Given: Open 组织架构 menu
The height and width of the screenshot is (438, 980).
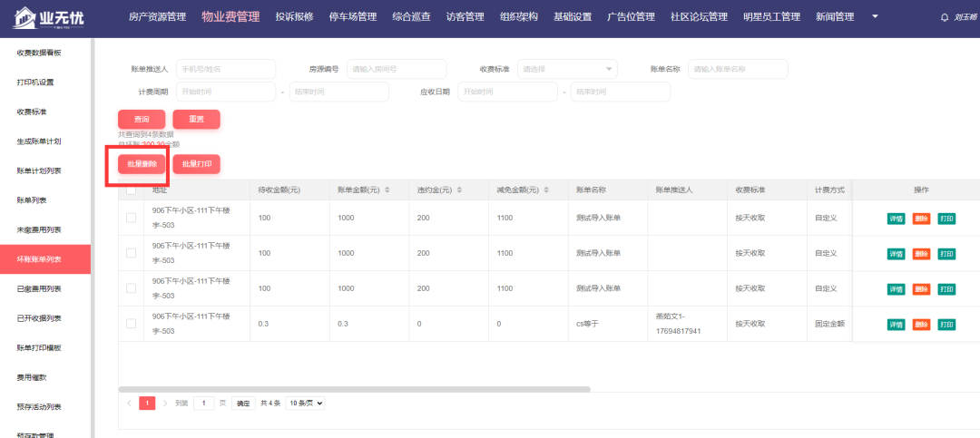Looking at the screenshot, I should pyautogui.click(x=519, y=17).
